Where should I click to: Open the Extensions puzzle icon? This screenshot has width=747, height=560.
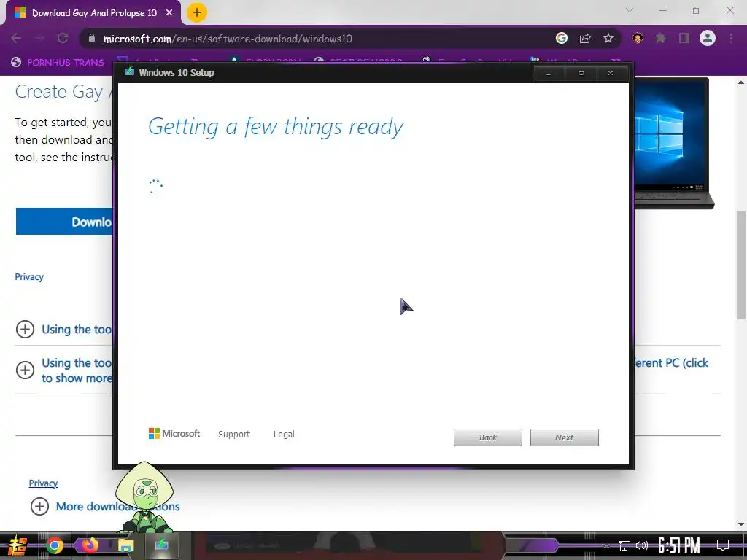661,38
